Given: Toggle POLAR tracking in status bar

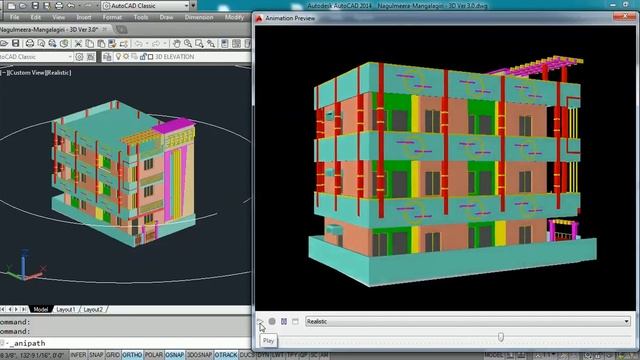Looking at the screenshot, I should click(x=154, y=356).
